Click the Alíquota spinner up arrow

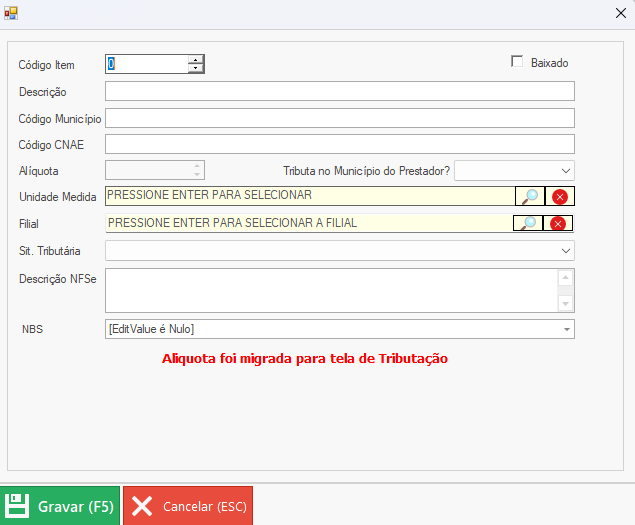tap(197, 166)
